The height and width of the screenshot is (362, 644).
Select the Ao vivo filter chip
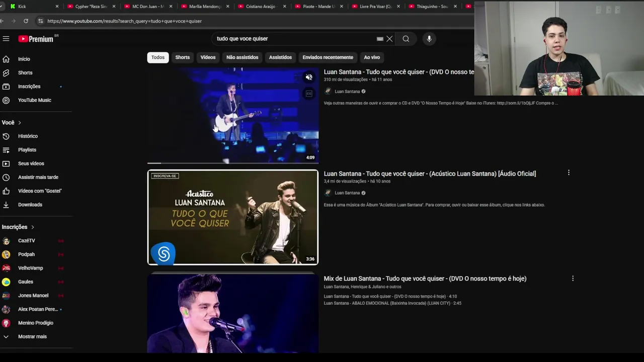(372, 57)
